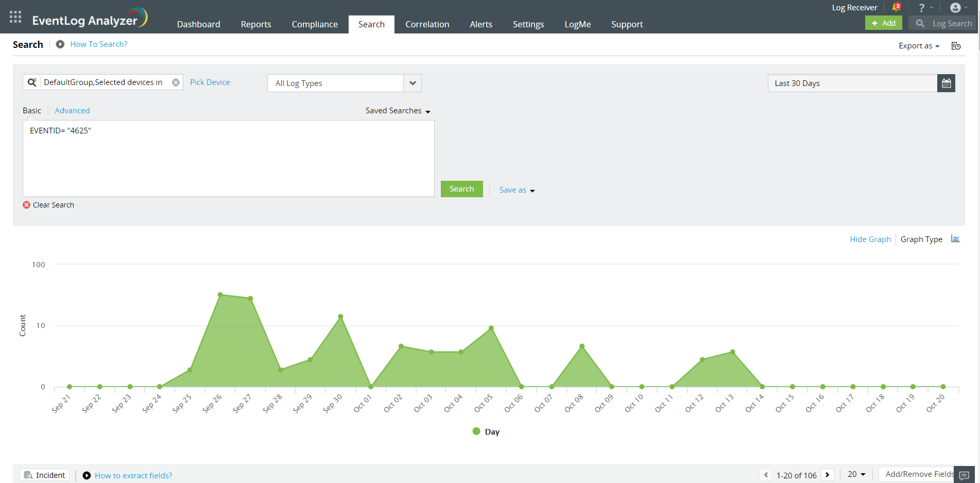Click the Incident button with badge icon

(44, 474)
